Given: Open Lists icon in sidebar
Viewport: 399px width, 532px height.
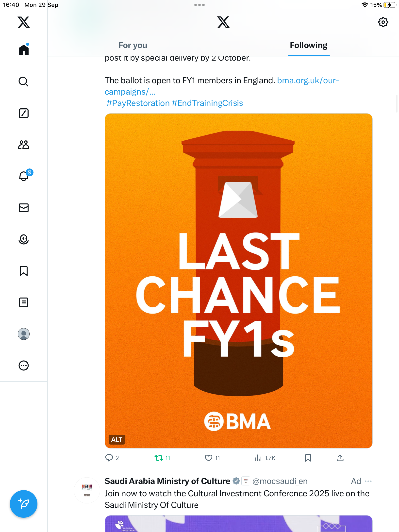Looking at the screenshot, I should (x=24, y=302).
